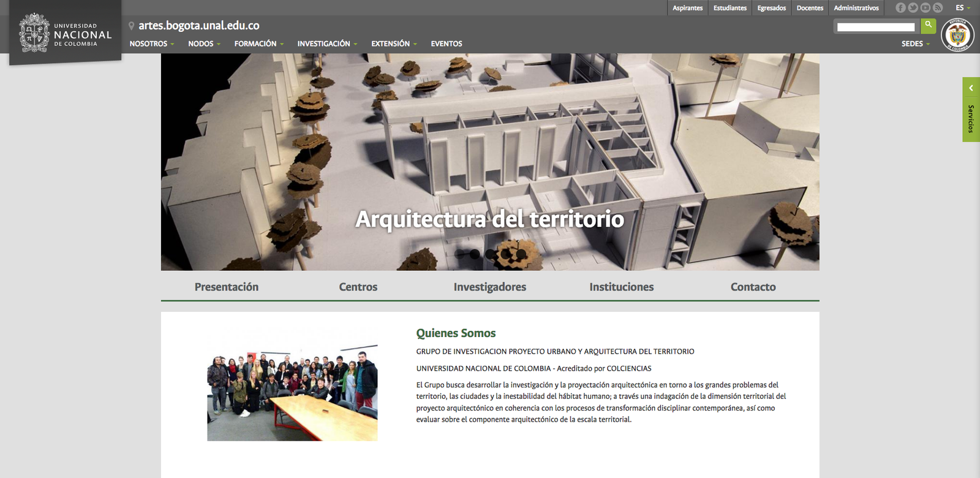Image resolution: width=980 pixels, height=478 pixels.
Task: Open the Administrativos link
Action: (x=856, y=8)
